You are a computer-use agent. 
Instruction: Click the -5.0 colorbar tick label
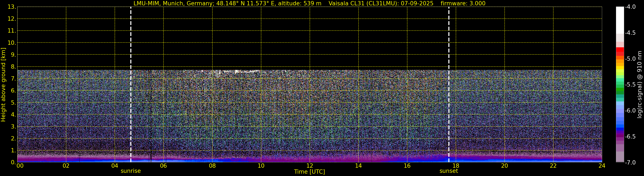tap(630, 59)
